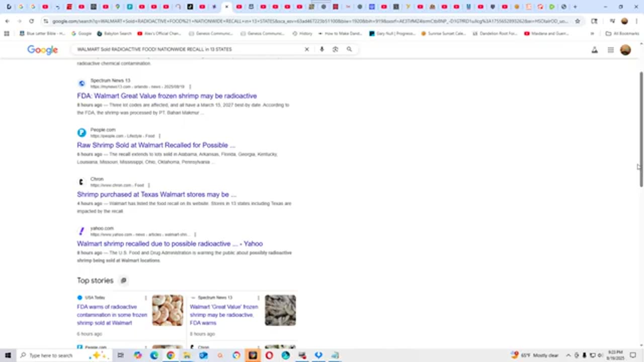Screen dimensions: 644x362
Task: Clear the Google search box with X
Action: point(306,49)
